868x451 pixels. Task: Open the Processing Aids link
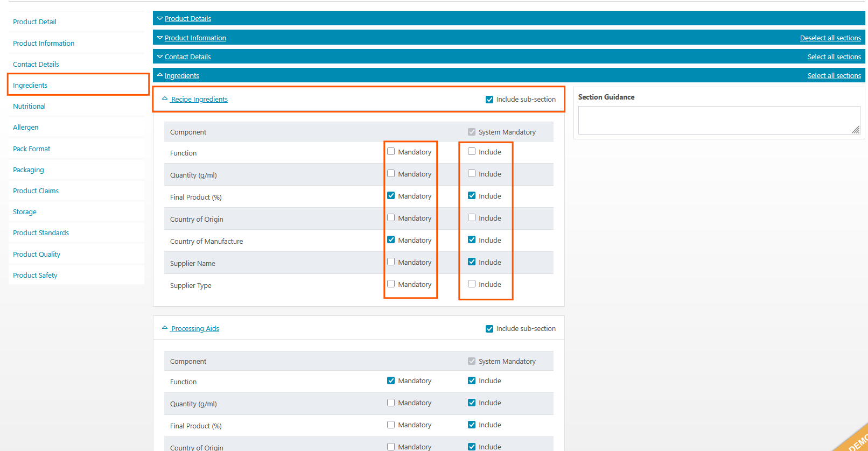point(195,329)
